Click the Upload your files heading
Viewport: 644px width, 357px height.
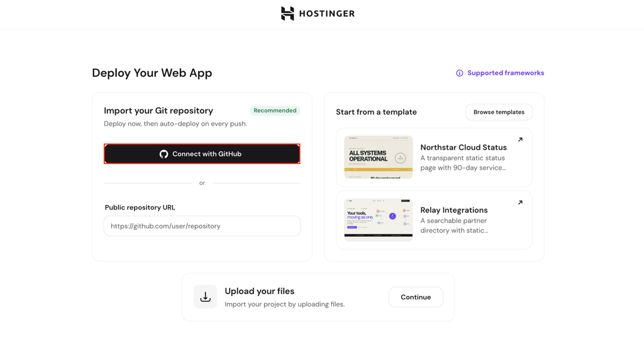coord(260,291)
